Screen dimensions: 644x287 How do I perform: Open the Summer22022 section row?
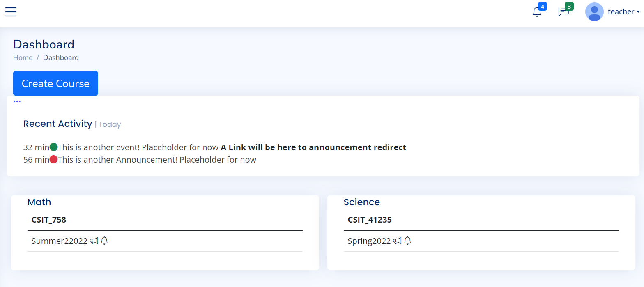coord(165,241)
